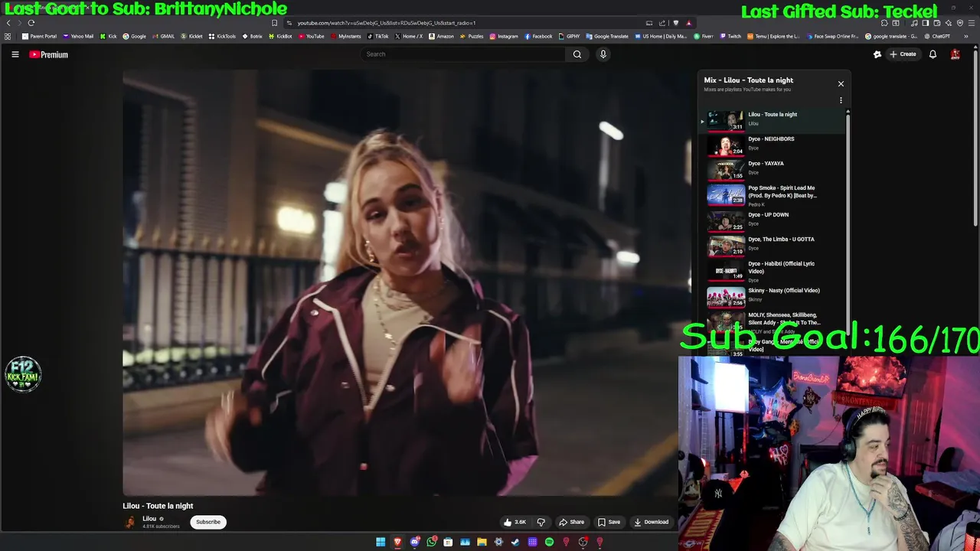980x551 pixels.
Task: Open GIPHY bookmark
Action: 570,36
